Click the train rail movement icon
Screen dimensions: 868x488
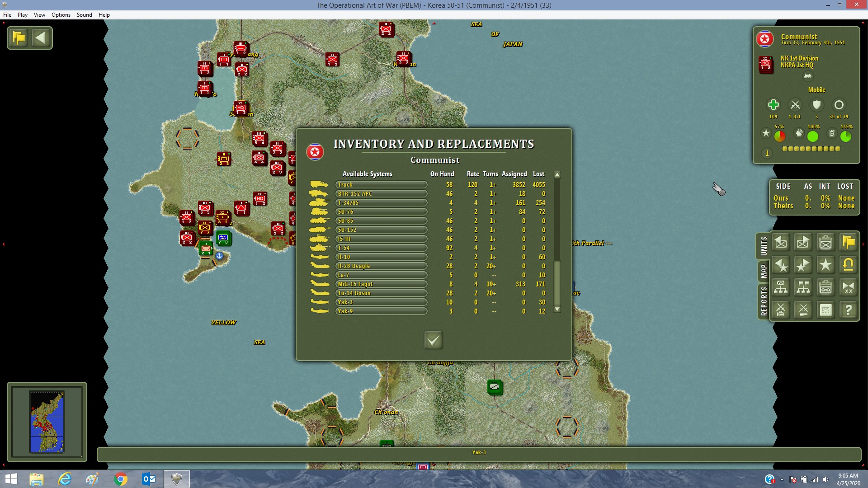[807, 76]
